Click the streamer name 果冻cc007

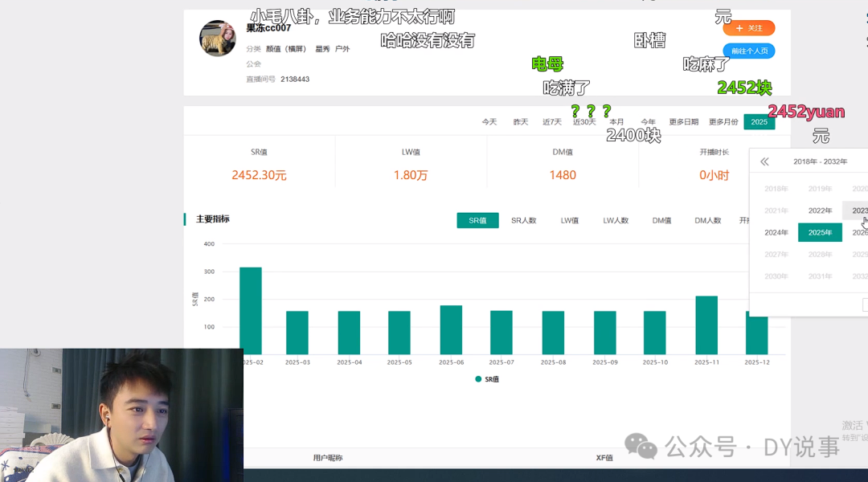[x=268, y=28]
